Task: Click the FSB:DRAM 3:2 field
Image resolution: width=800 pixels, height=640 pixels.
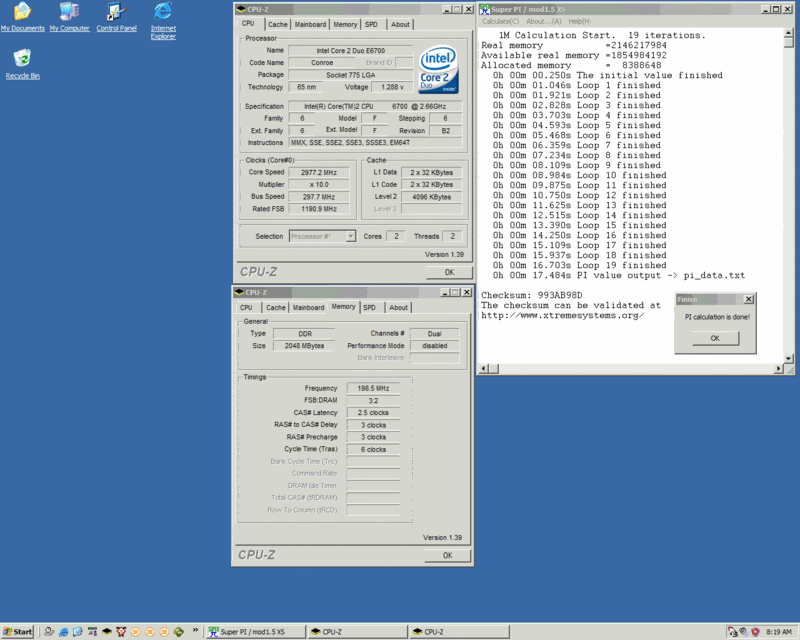Action: [x=373, y=401]
